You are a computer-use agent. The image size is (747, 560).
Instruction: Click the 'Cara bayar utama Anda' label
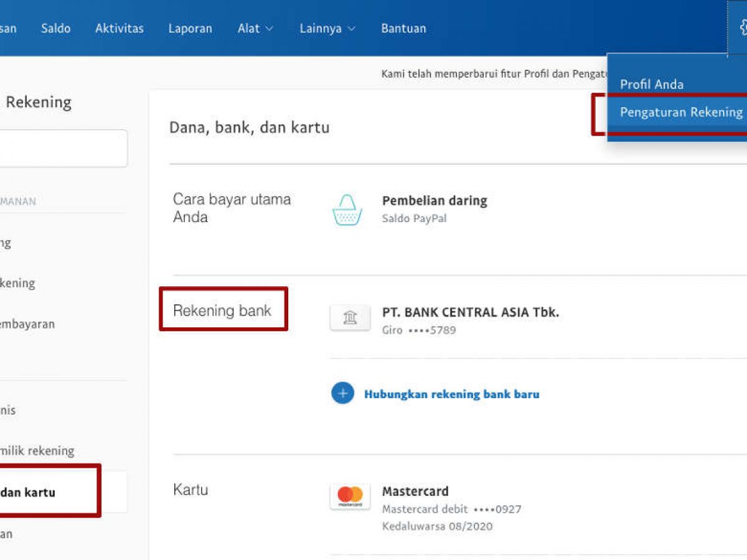tap(232, 208)
